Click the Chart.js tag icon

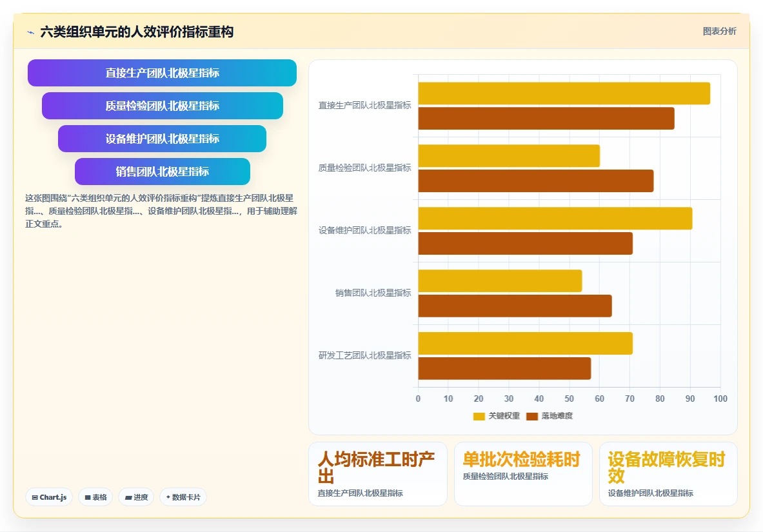click(35, 497)
